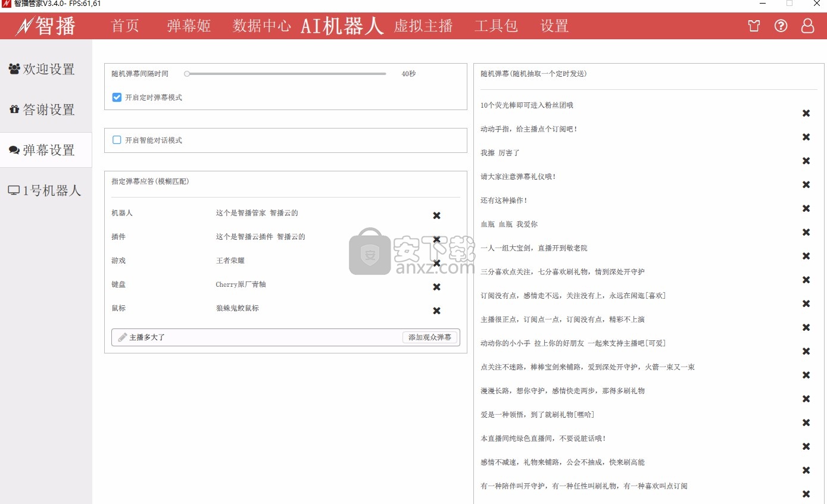Select reply text 这个是智播管家 智播云的
The image size is (827, 504).
257,213
